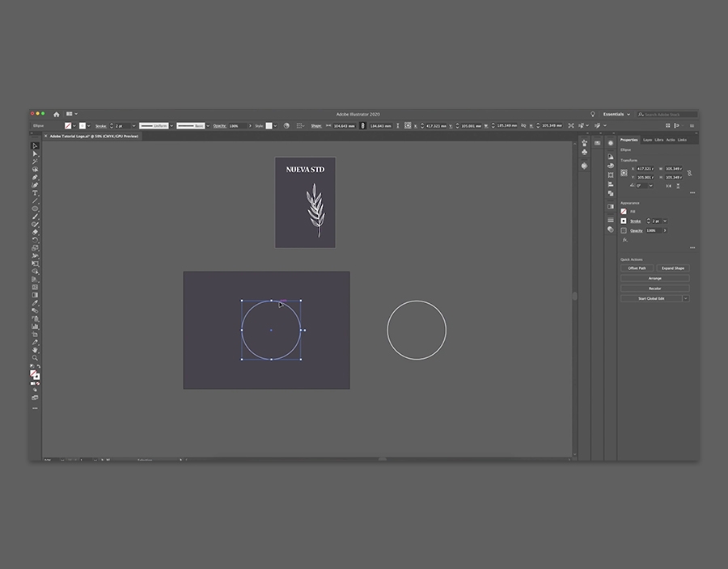Open the Stroke link in Properties panel
This screenshot has width=728, height=569.
[636, 221]
